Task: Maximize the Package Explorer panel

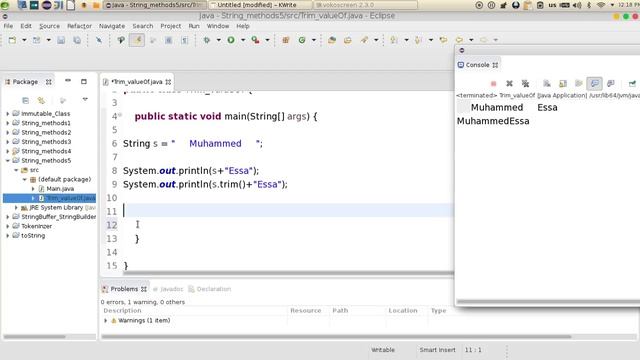Action: 84,82
